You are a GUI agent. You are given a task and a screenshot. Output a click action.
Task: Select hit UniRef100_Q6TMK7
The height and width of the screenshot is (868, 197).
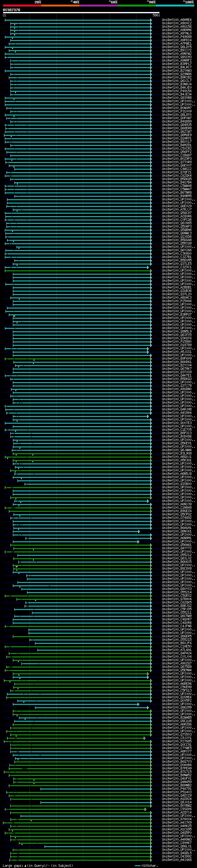[x=177, y=369]
